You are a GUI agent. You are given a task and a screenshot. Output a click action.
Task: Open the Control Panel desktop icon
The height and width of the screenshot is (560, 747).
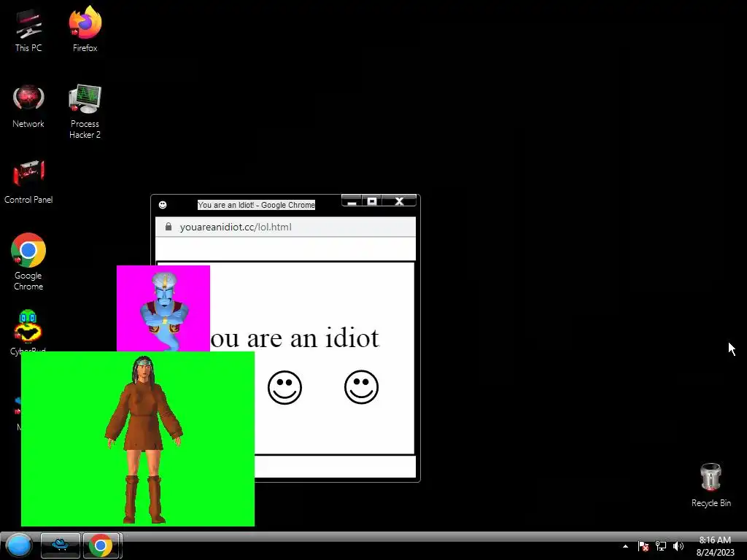click(28, 182)
